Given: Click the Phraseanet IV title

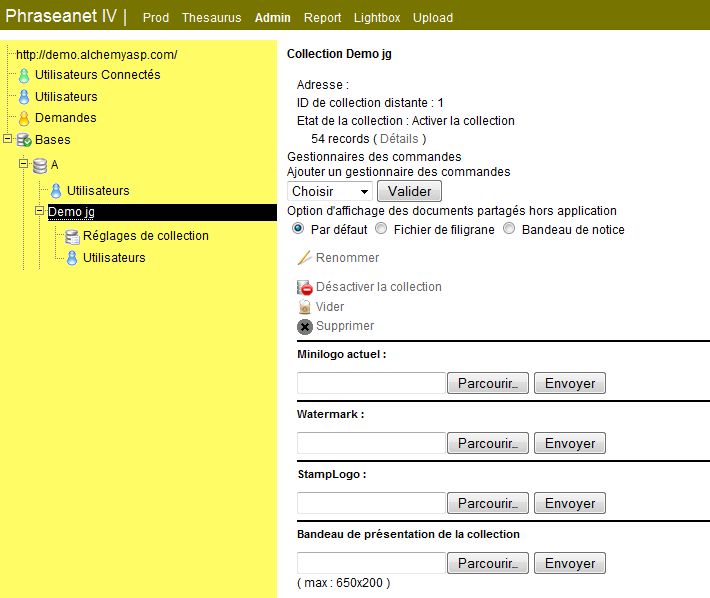Looking at the screenshot, I should pos(61,16).
